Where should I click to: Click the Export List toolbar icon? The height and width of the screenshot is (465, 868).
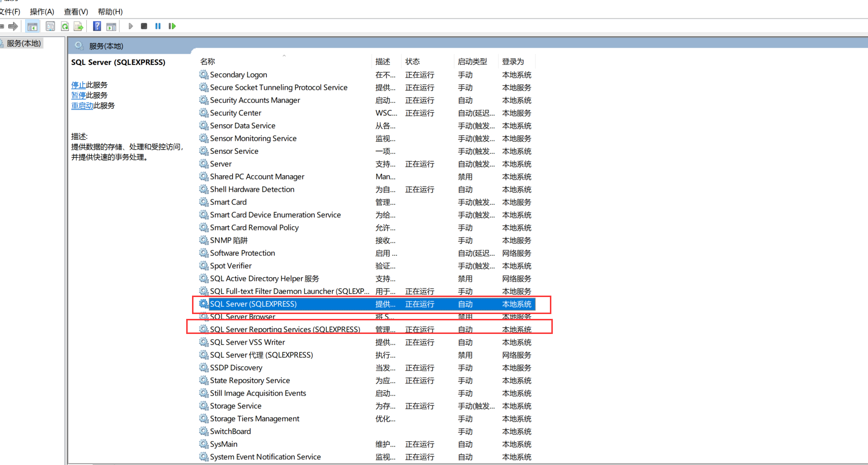pyautogui.click(x=79, y=26)
